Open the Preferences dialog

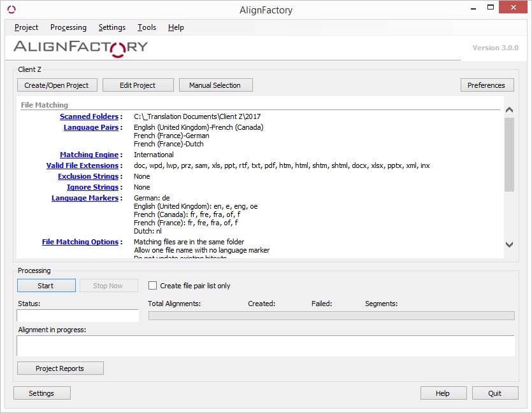click(486, 85)
